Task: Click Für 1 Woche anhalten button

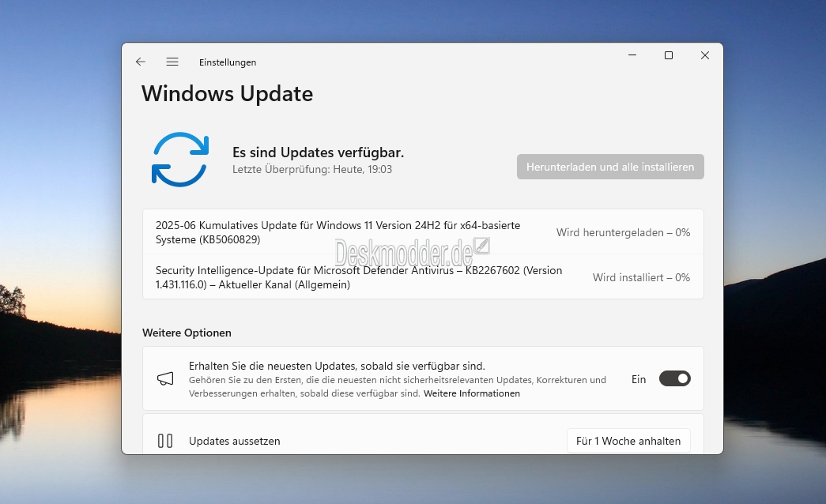Action: (x=628, y=441)
